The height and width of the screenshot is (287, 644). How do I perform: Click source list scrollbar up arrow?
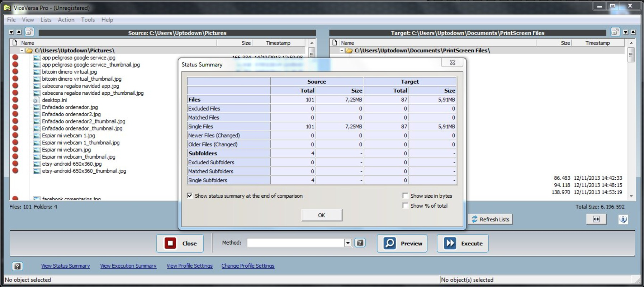click(x=312, y=43)
